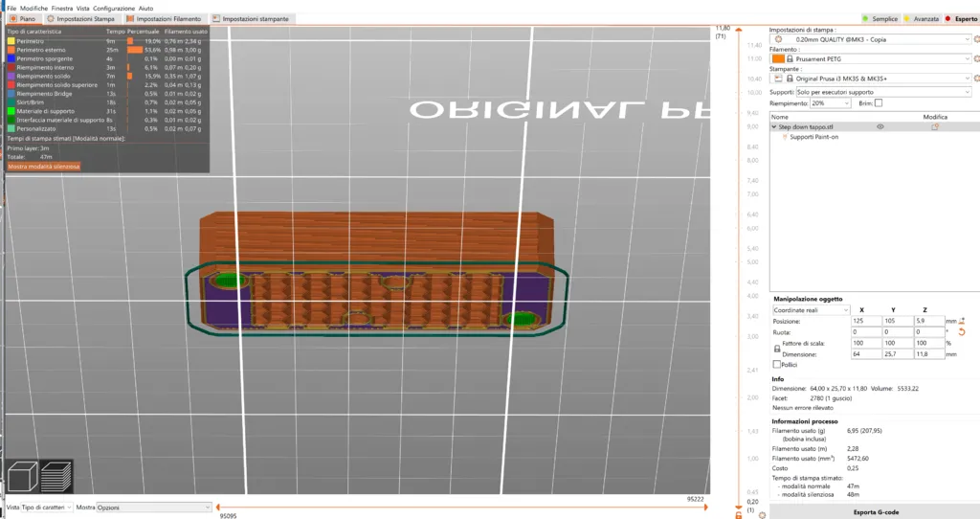Select the layers preview view icon
Screen dimensions: 980x519
[x=56, y=476]
